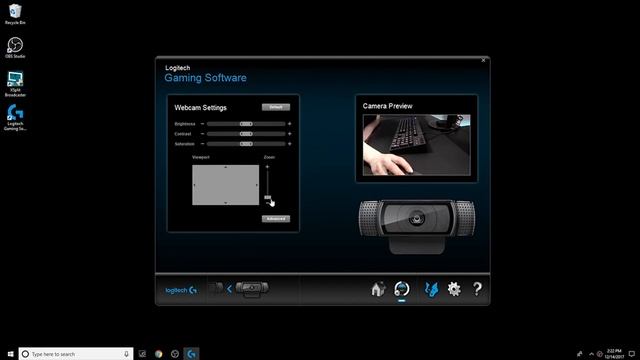This screenshot has height=360, width=640.
Task: Decrease contrast with the minus icon
Action: (202, 134)
